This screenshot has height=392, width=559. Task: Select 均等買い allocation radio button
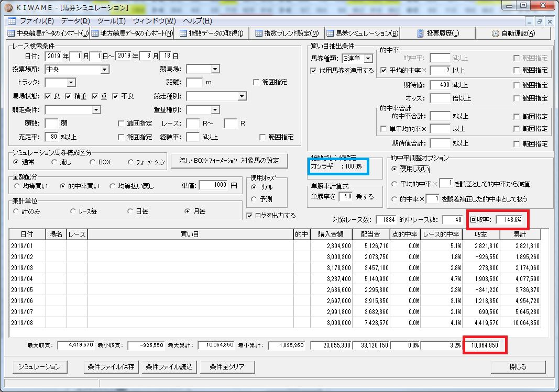tap(17, 186)
